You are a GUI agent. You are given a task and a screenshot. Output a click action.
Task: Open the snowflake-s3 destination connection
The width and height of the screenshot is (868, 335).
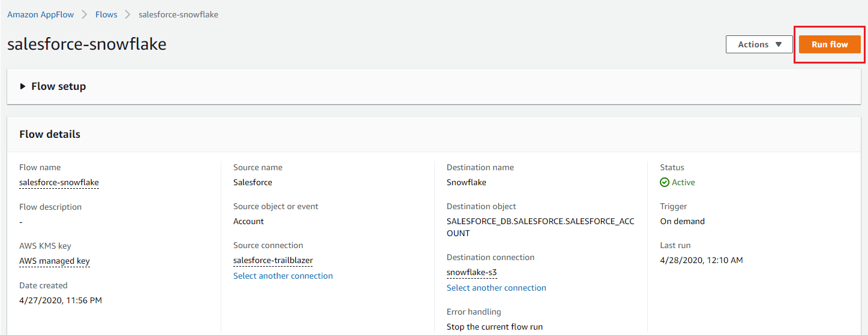point(471,272)
